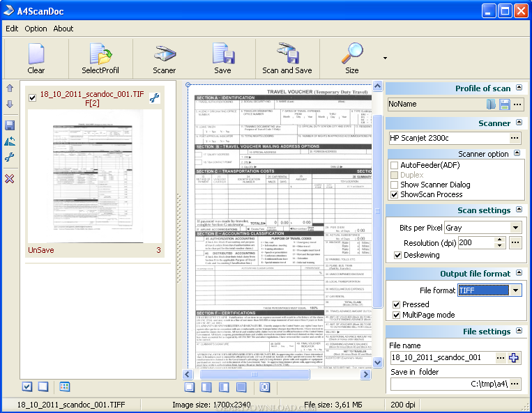The height and width of the screenshot is (413, 532).
Task: Enable the AutoFeeder(ADF) checkbox
Action: (x=395, y=166)
